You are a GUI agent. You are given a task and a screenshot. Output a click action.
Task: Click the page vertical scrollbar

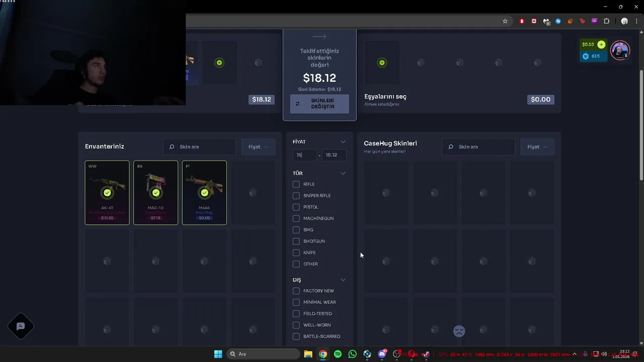point(641,126)
